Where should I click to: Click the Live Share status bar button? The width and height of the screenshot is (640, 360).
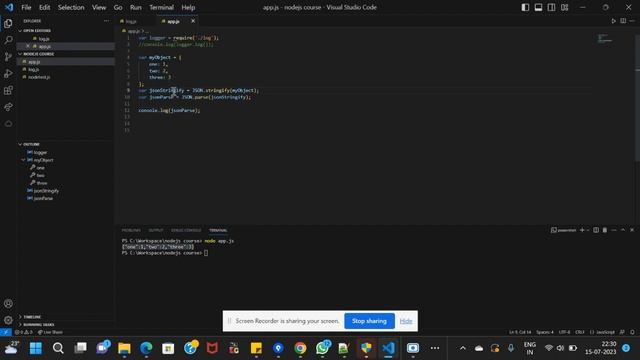tap(50, 332)
